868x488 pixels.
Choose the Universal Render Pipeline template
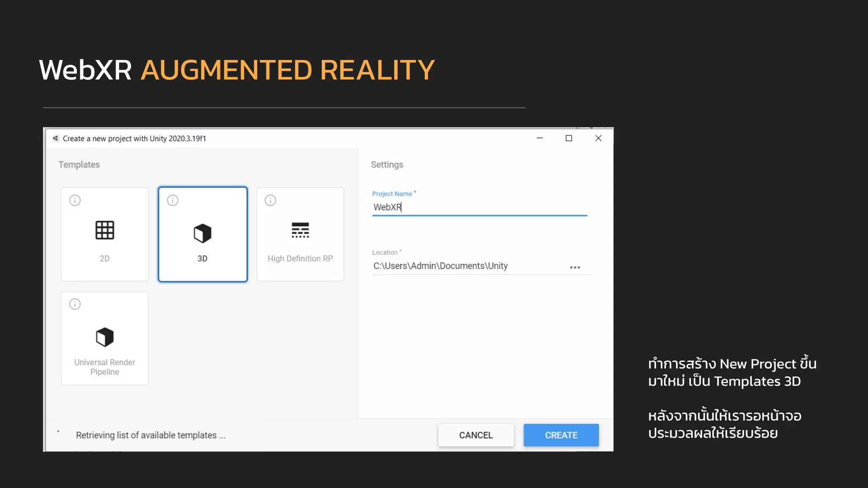(105, 338)
